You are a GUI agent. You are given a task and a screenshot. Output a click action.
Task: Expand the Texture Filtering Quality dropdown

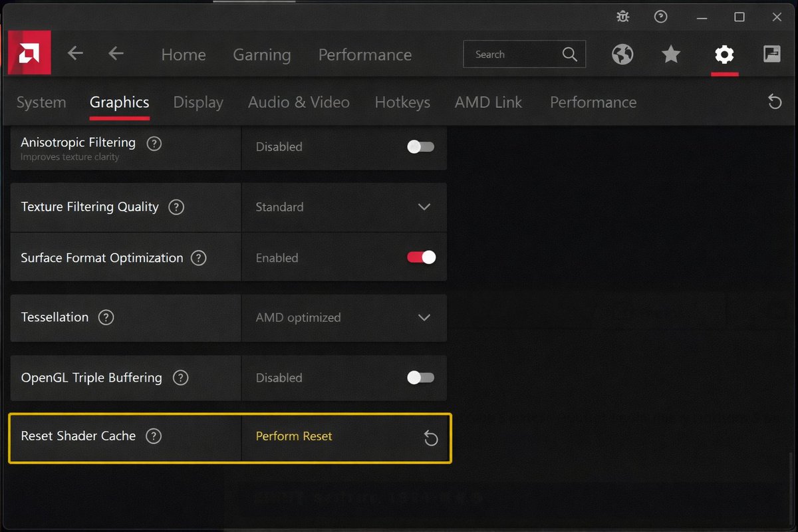pyautogui.click(x=424, y=207)
